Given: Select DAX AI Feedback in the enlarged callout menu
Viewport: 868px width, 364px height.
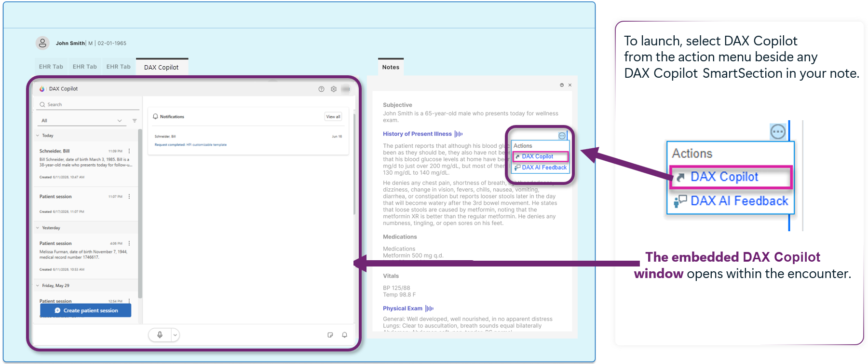Looking at the screenshot, I should (x=731, y=201).
